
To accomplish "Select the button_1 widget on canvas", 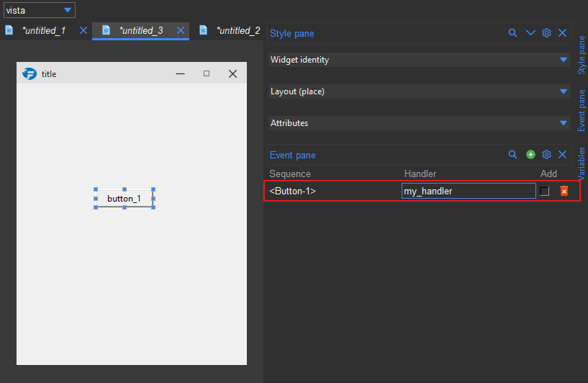I will pyautogui.click(x=124, y=199).
